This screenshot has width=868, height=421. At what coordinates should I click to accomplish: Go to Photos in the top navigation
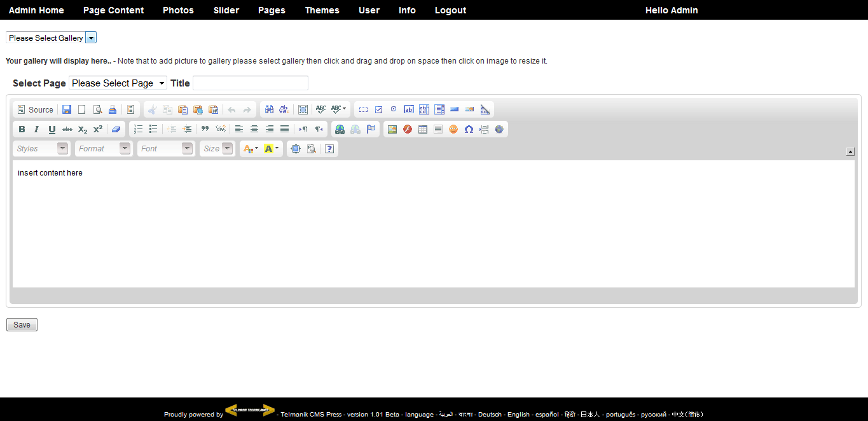[x=178, y=10]
